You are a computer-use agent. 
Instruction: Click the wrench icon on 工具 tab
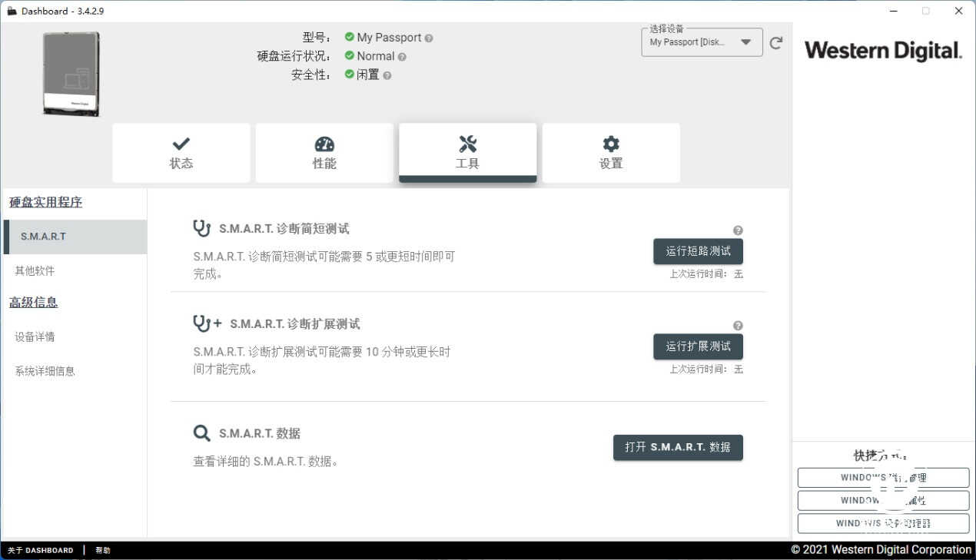point(467,144)
